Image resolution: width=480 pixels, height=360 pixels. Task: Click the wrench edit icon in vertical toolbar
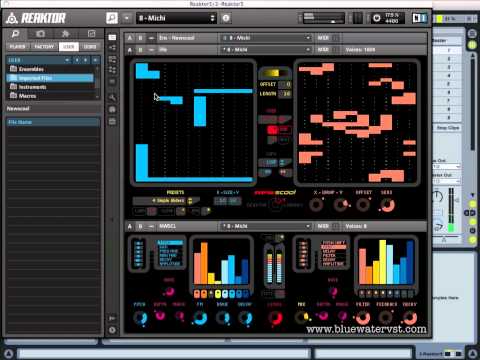pos(112,97)
